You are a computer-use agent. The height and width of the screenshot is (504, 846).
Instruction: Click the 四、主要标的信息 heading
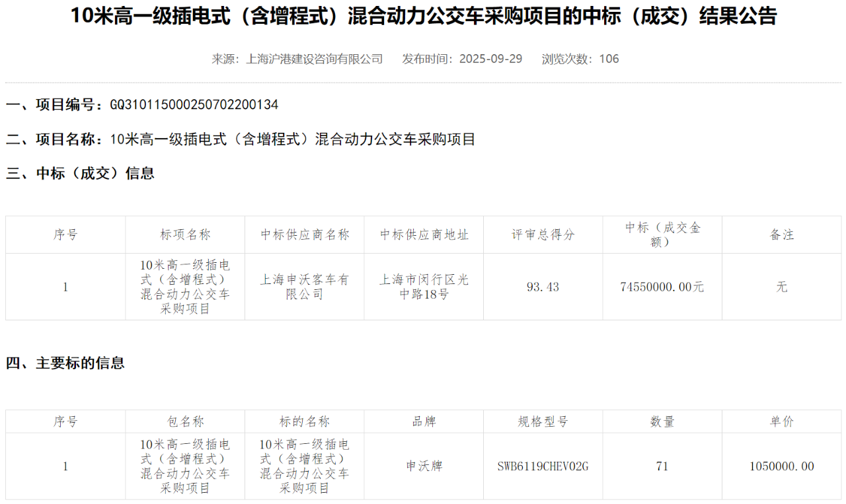[65, 363]
